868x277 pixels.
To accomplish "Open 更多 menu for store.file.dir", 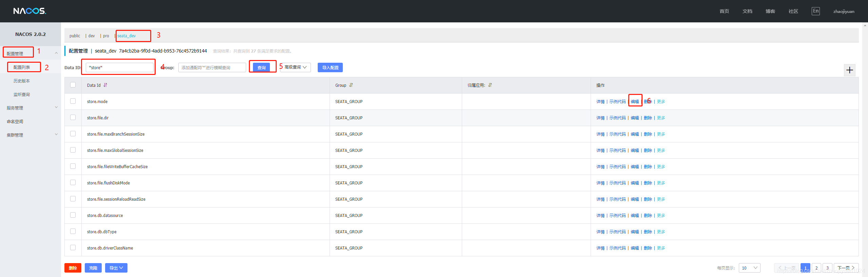I will point(661,118).
